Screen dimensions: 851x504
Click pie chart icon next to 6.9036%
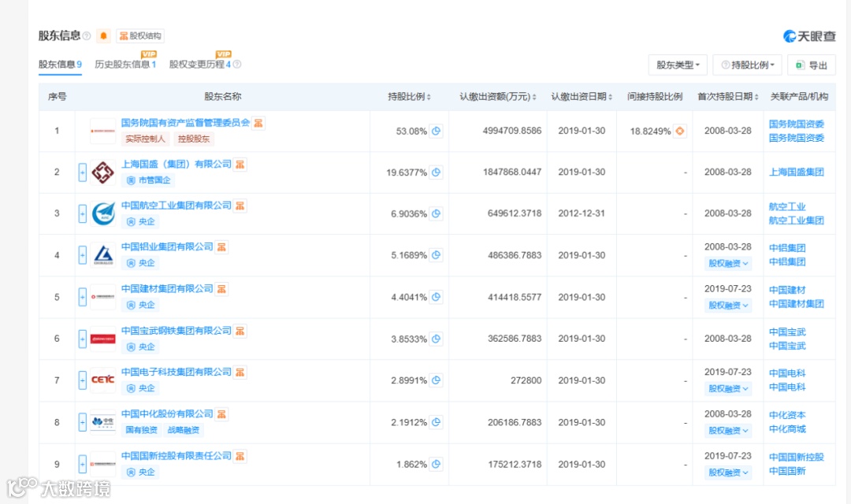click(436, 213)
